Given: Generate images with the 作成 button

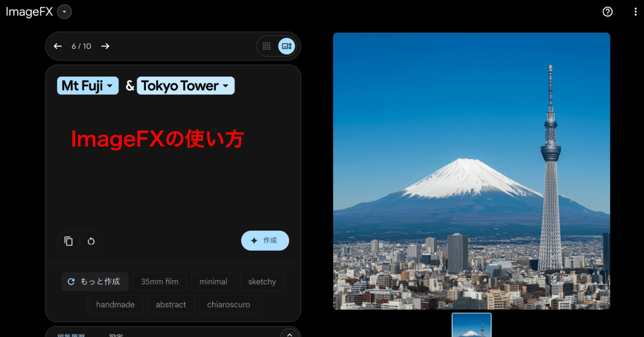Looking at the screenshot, I should 265,240.
